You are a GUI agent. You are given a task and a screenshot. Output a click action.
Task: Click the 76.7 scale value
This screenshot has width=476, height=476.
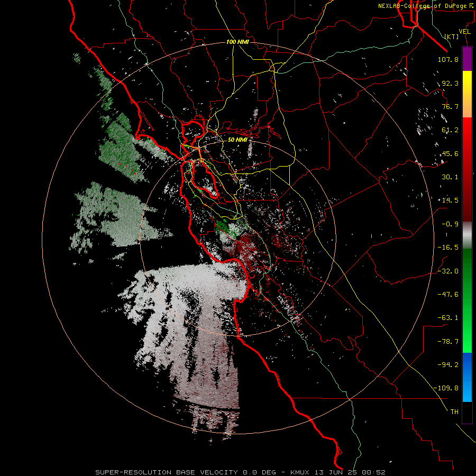[x=450, y=106]
